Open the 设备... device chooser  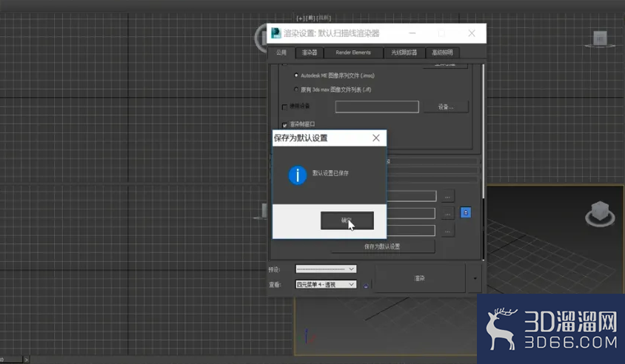[x=446, y=107]
